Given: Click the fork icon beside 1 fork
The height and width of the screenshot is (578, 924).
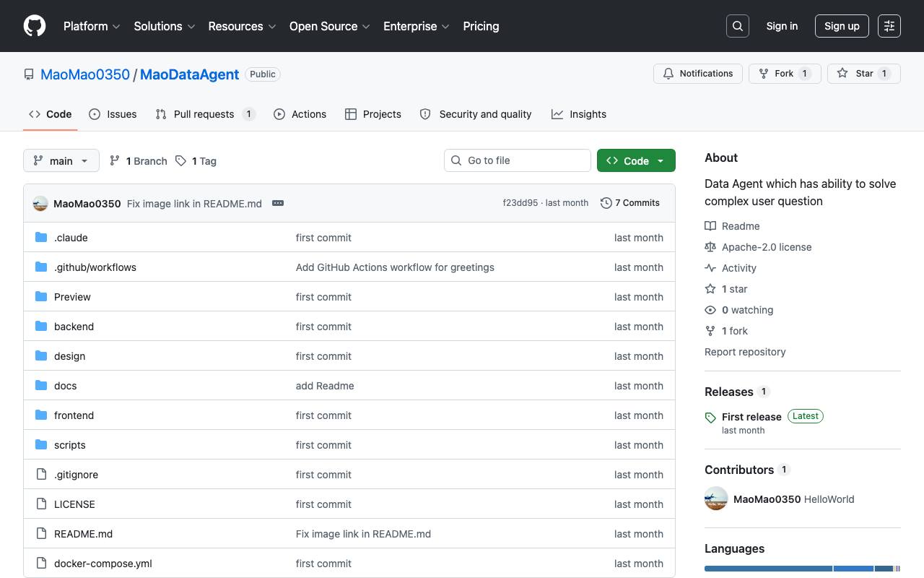Looking at the screenshot, I should coord(710,331).
